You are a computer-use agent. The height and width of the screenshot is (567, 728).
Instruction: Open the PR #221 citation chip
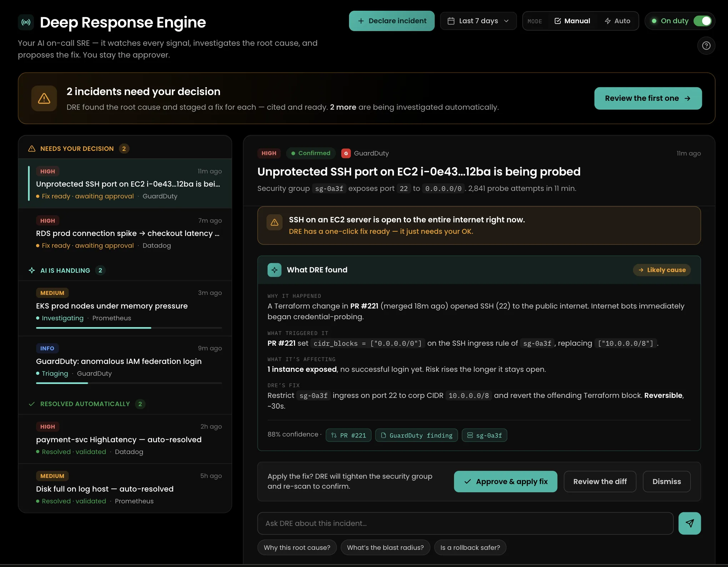coord(348,435)
